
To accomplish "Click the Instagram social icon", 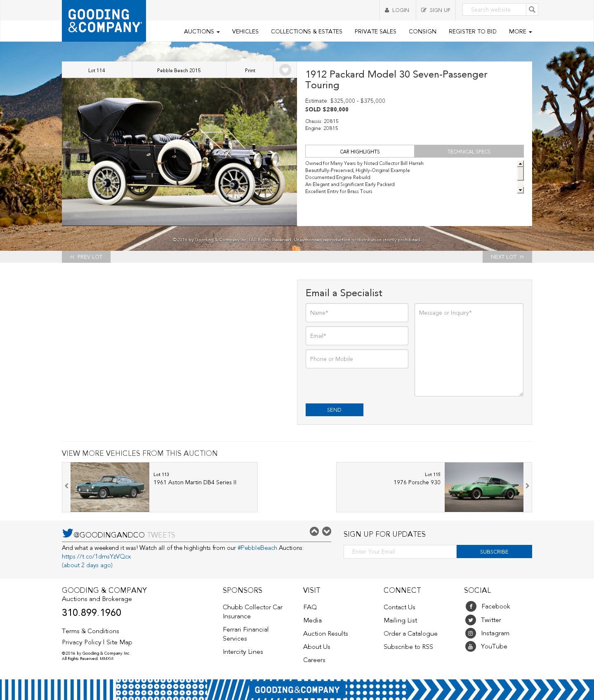I will coord(471,633).
